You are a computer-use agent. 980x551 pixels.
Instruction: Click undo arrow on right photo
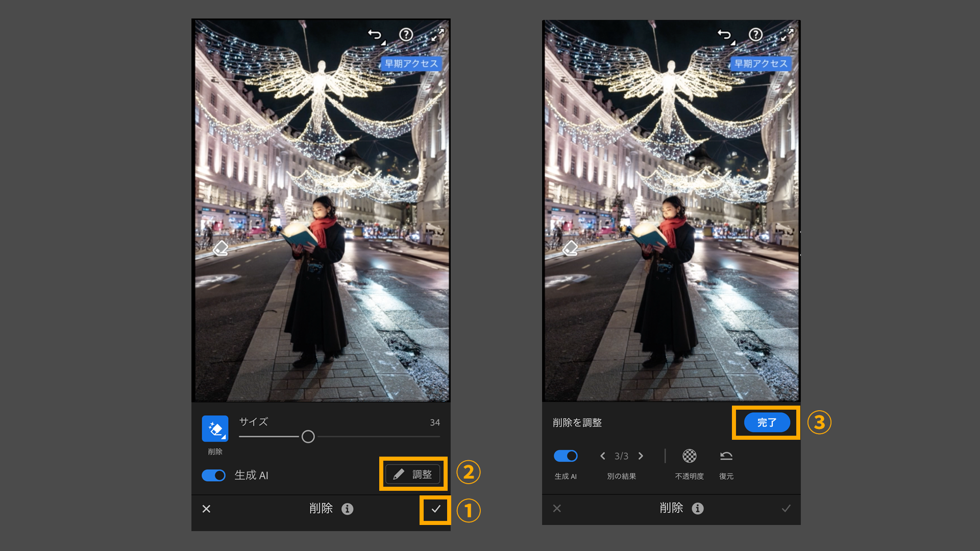point(725,35)
